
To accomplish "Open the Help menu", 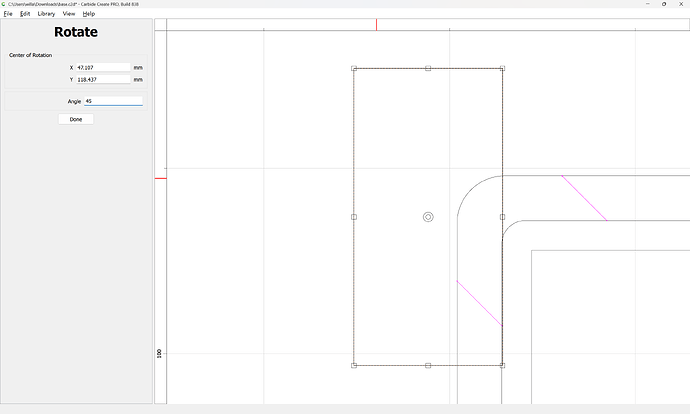I will (89, 14).
